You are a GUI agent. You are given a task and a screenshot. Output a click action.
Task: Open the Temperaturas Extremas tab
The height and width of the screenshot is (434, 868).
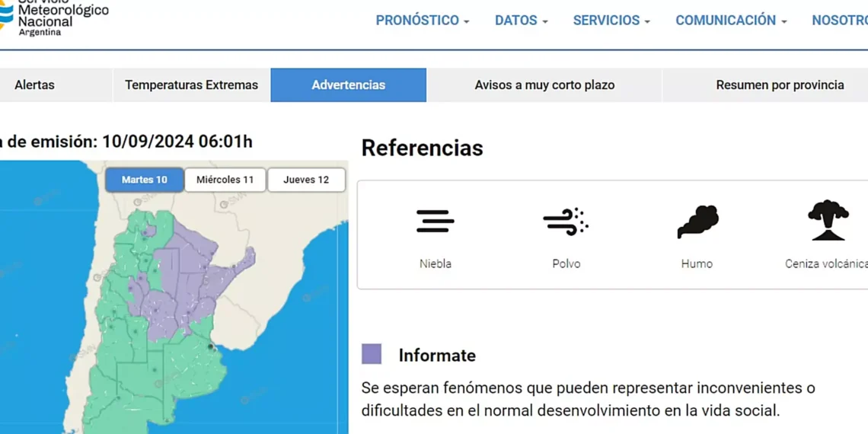pos(191,85)
